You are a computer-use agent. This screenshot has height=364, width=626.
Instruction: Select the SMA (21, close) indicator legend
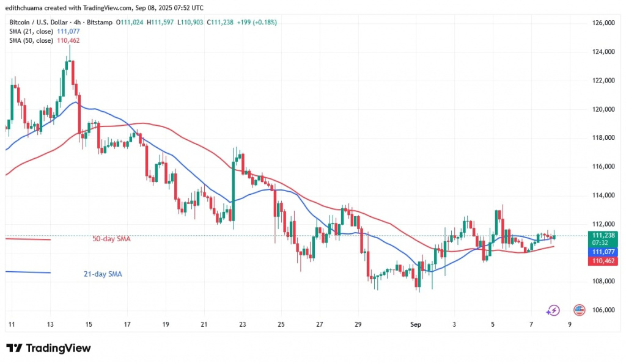click(x=30, y=32)
